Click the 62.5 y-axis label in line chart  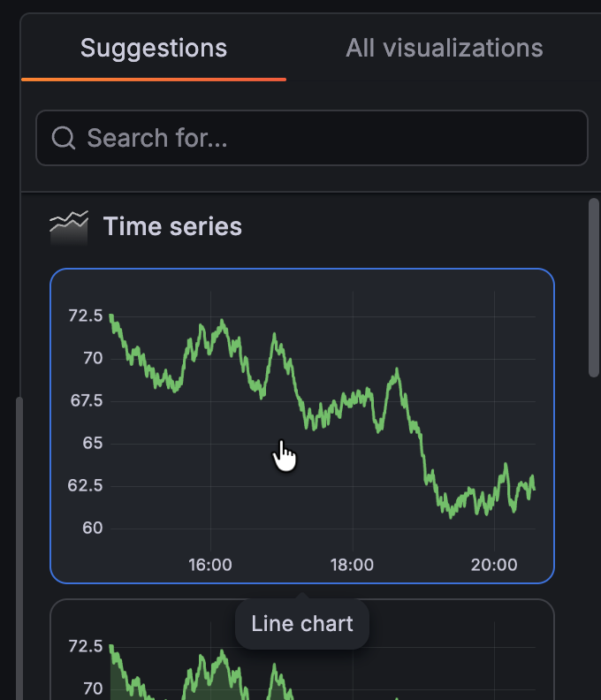point(85,485)
